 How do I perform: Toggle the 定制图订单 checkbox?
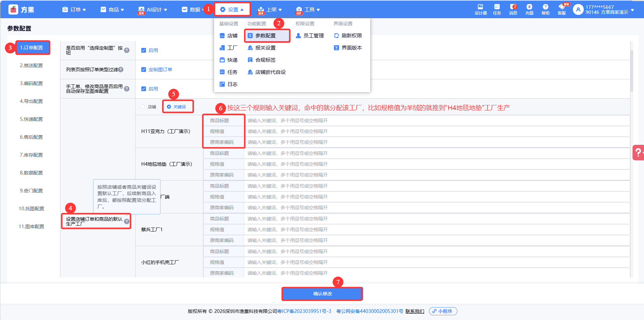click(144, 70)
